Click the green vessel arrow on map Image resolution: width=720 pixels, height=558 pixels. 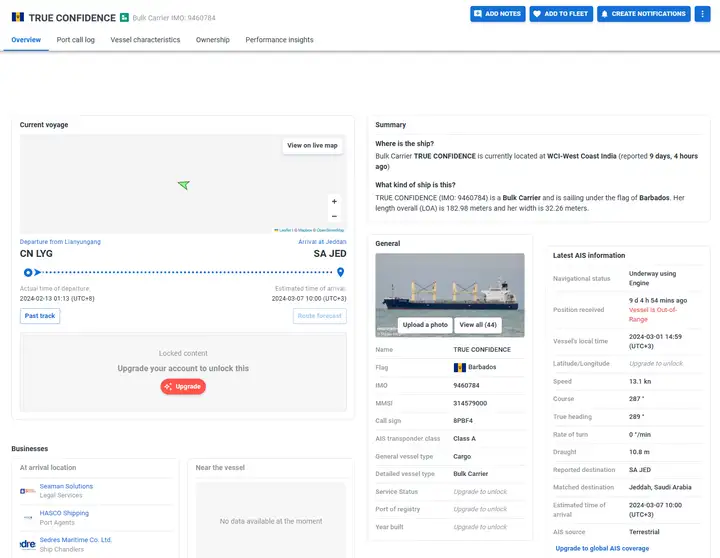pos(184,185)
